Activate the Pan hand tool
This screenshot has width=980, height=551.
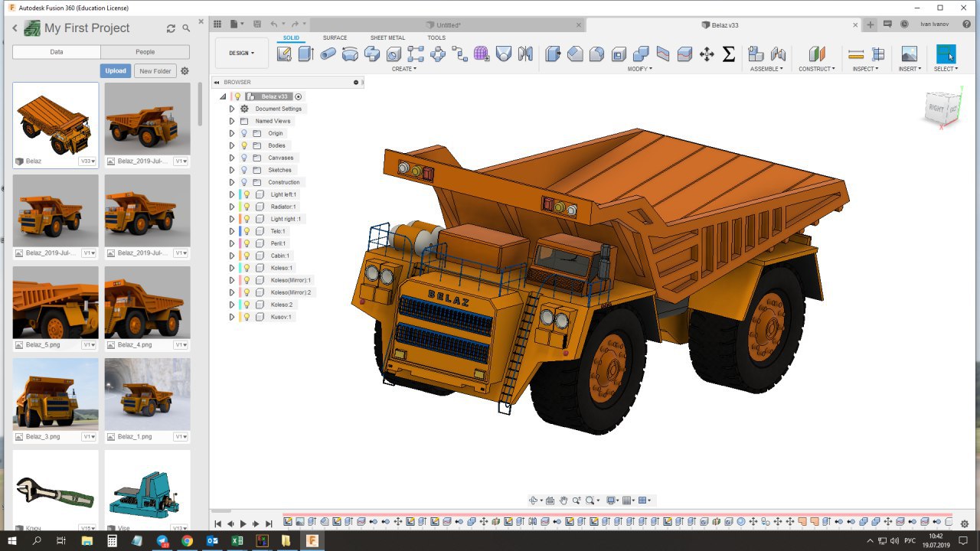tap(563, 500)
